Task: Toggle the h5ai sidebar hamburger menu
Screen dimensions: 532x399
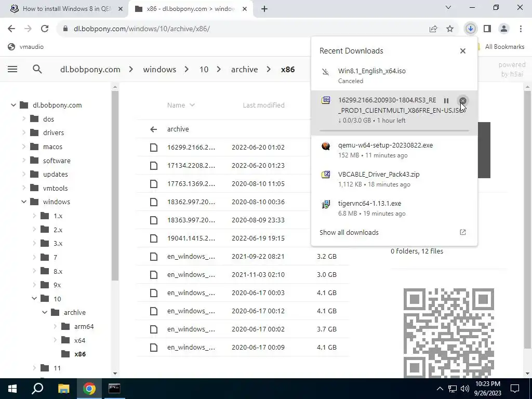Action: 12,69
